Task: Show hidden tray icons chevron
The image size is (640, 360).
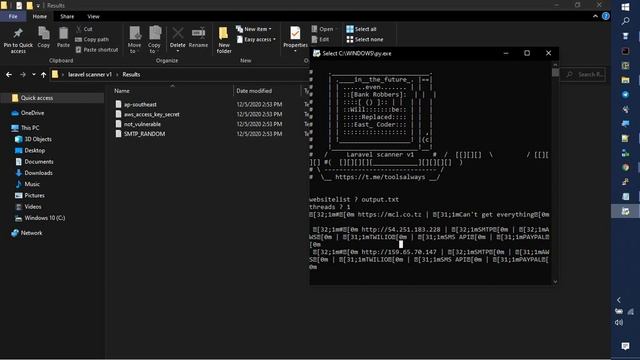Action: pos(619,300)
